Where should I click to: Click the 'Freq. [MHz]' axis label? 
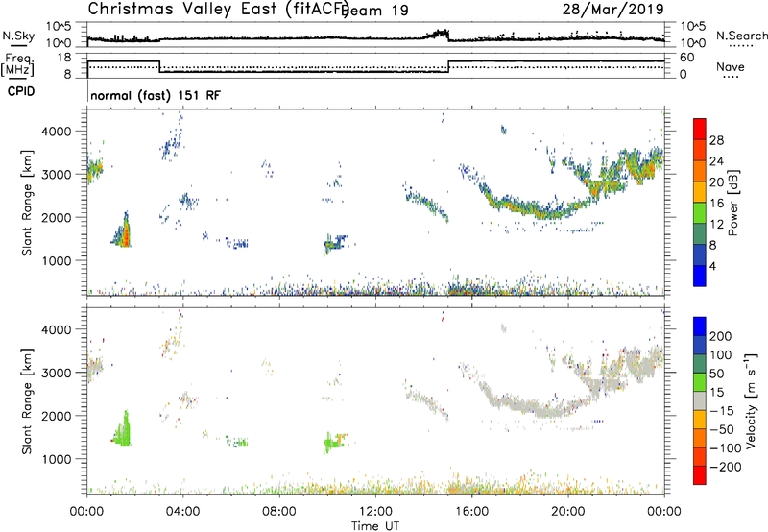click(17, 64)
